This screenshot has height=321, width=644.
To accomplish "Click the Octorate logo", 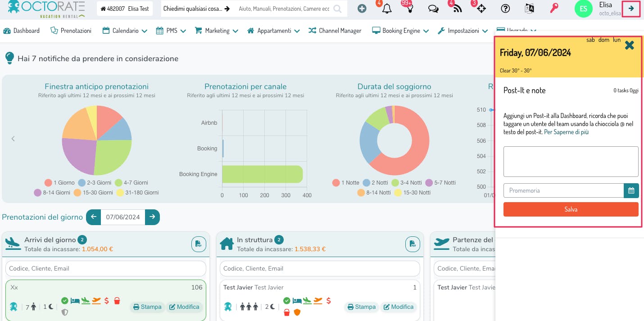I will pyautogui.click(x=46, y=9).
